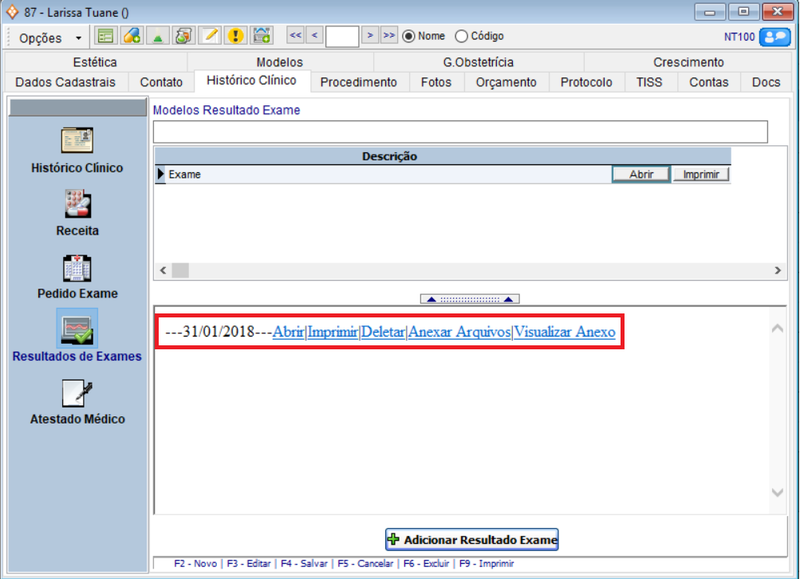Click the yellow warning alert toolbar icon

tap(236, 37)
